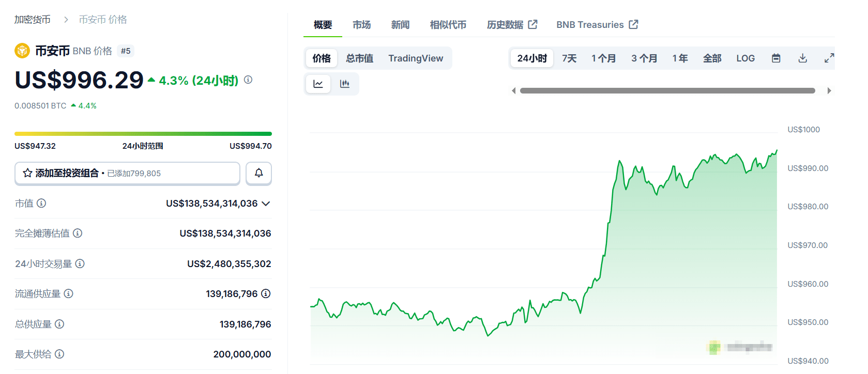The height and width of the screenshot is (374, 868).
Task: Click breadcrumb chevron separator icon
Action: coord(66,20)
